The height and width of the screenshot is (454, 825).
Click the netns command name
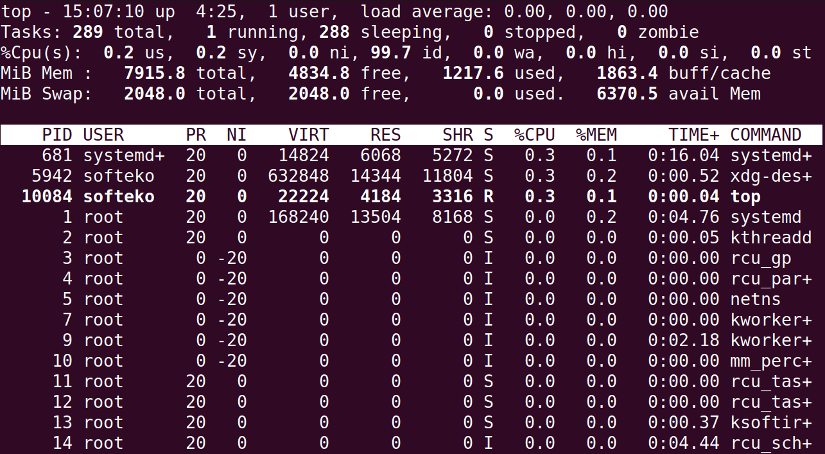[756, 299]
